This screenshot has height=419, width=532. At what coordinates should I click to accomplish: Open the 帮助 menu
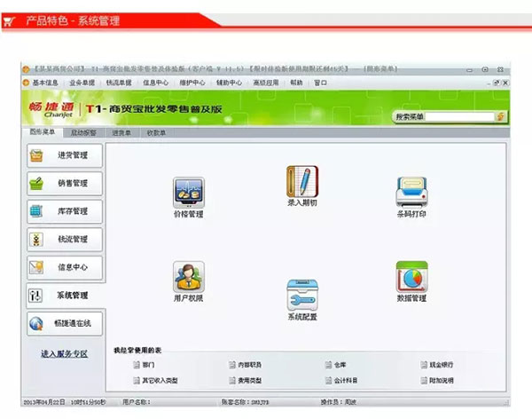coord(296,83)
